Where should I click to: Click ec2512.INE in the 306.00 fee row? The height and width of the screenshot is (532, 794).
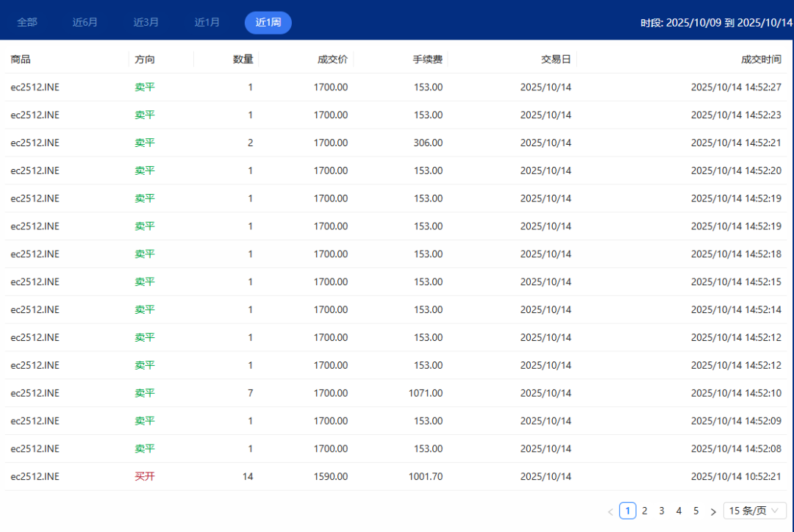(35, 143)
